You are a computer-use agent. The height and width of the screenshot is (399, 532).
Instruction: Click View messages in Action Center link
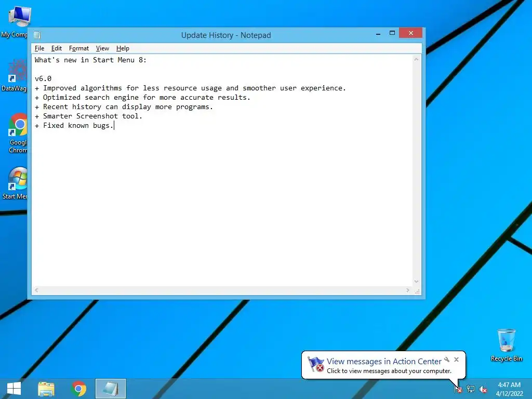pyautogui.click(x=384, y=362)
